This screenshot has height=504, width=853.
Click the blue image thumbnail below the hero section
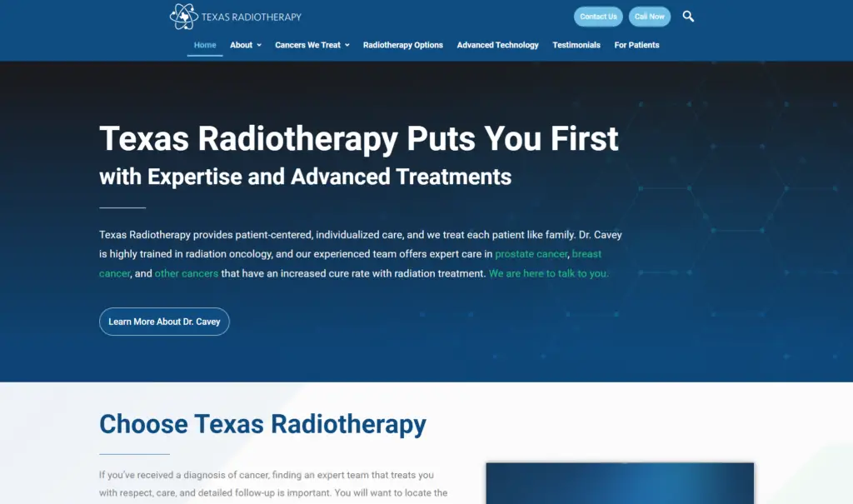point(620,483)
